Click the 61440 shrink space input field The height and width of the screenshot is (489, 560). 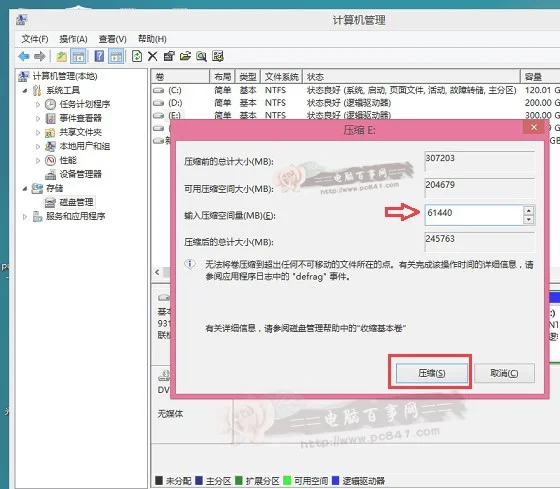474,214
